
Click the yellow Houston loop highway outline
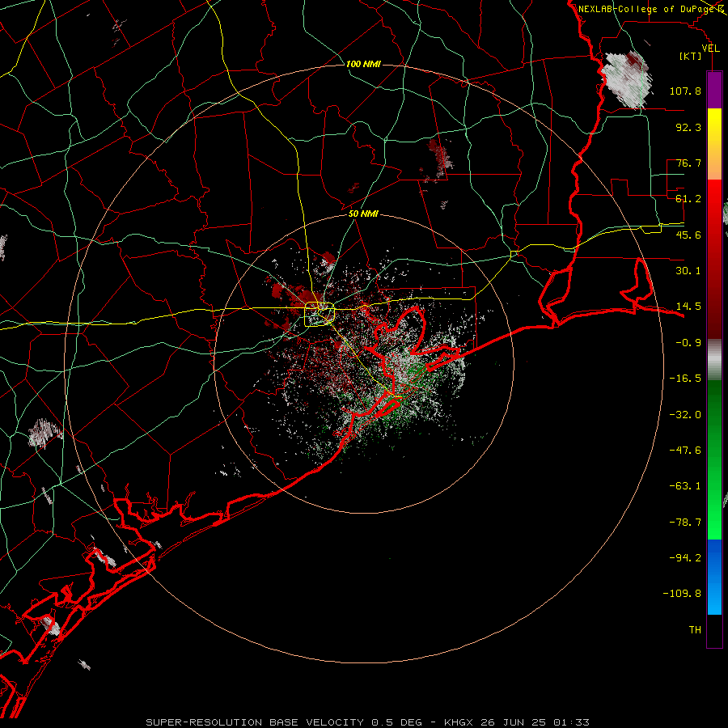click(320, 315)
